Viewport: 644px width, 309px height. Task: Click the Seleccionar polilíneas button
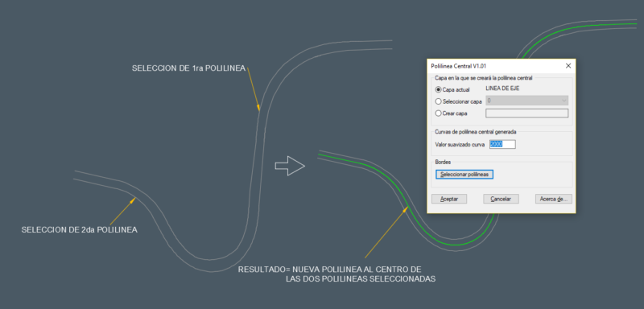464,175
